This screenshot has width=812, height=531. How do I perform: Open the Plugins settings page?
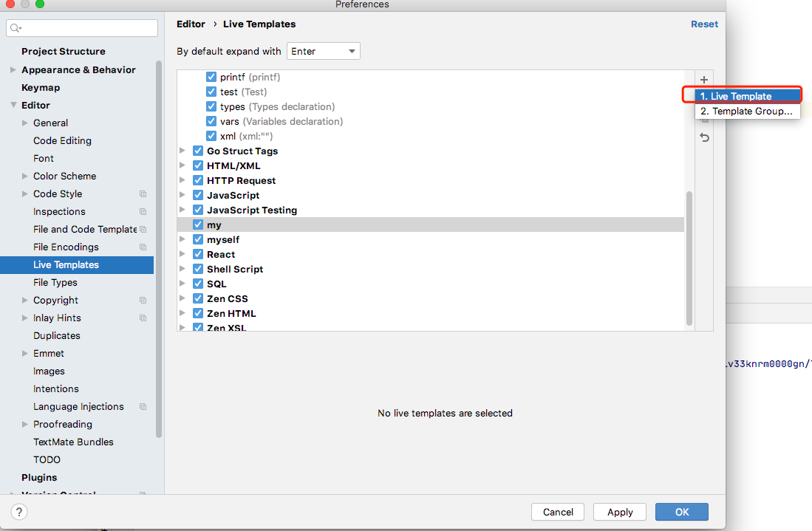pyautogui.click(x=39, y=478)
